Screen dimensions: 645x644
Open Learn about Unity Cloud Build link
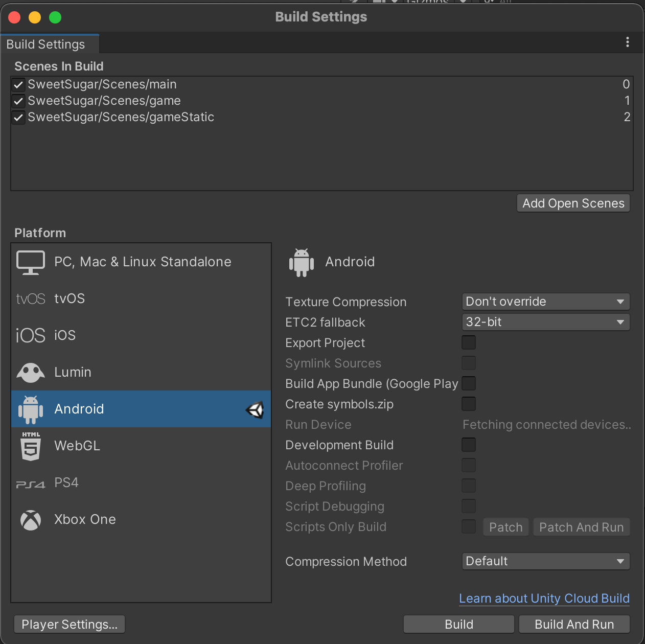pyautogui.click(x=544, y=599)
